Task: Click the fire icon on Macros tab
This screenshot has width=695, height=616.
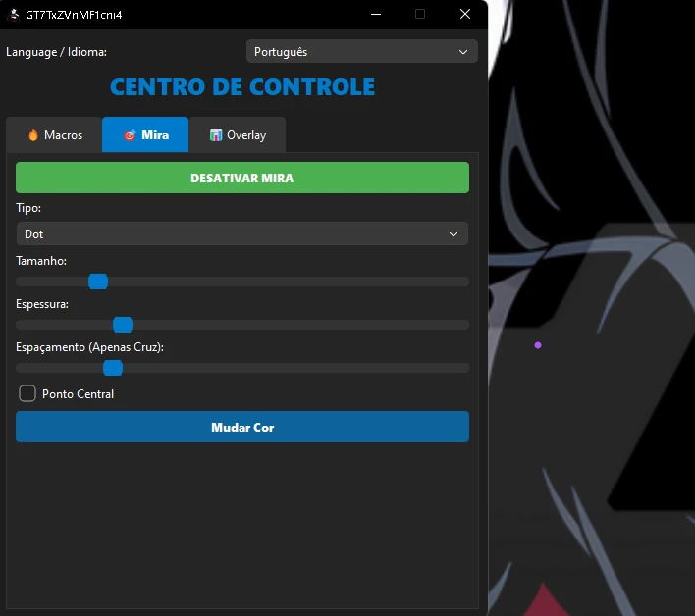Action: 32,135
